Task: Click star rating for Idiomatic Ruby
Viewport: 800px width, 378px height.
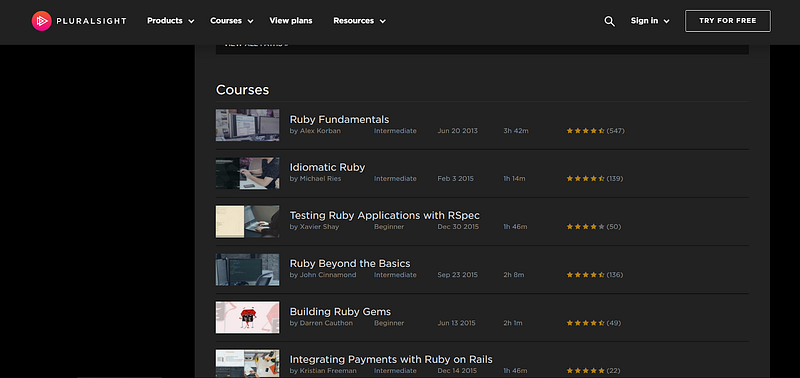Action: pyautogui.click(x=585, y=179)
